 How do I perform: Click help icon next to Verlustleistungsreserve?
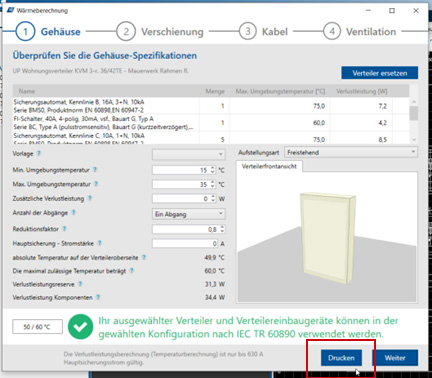[80, 284]
